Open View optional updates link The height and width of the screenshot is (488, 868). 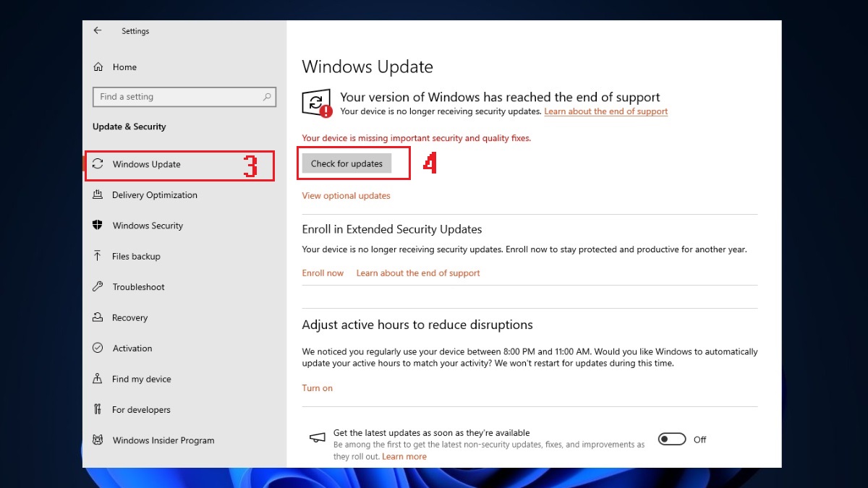pyautogui.click(x=346, y=196)
